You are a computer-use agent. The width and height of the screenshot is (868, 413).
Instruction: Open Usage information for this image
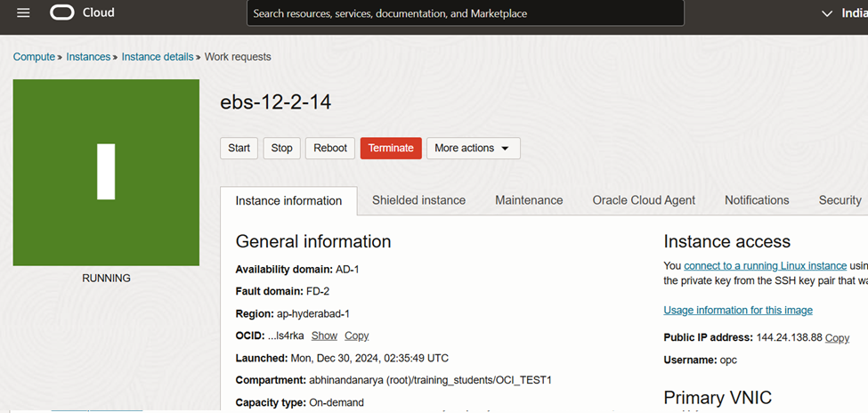tap(738, 310)
